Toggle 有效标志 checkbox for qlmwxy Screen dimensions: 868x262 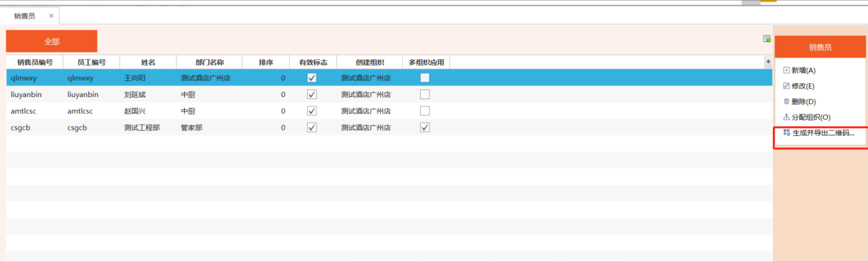coord(312,78)
